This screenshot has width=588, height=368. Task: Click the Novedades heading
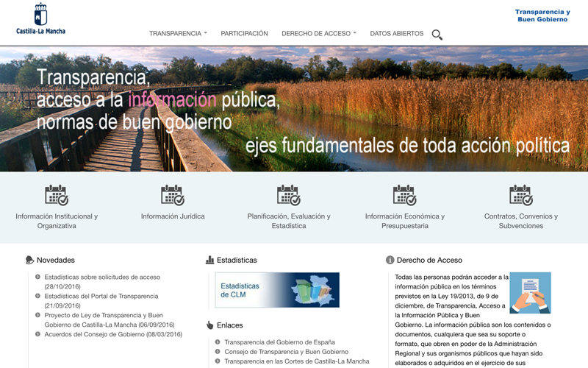click(x=56, y=260)
